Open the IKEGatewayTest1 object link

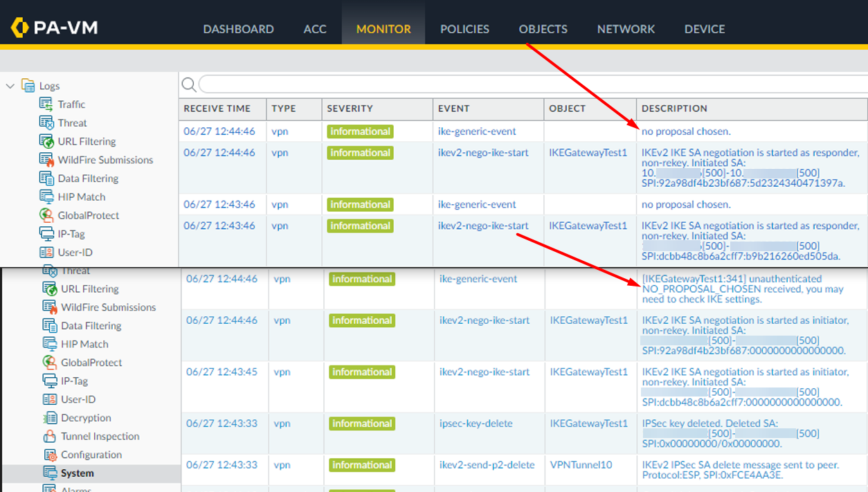tap(589, 152)
